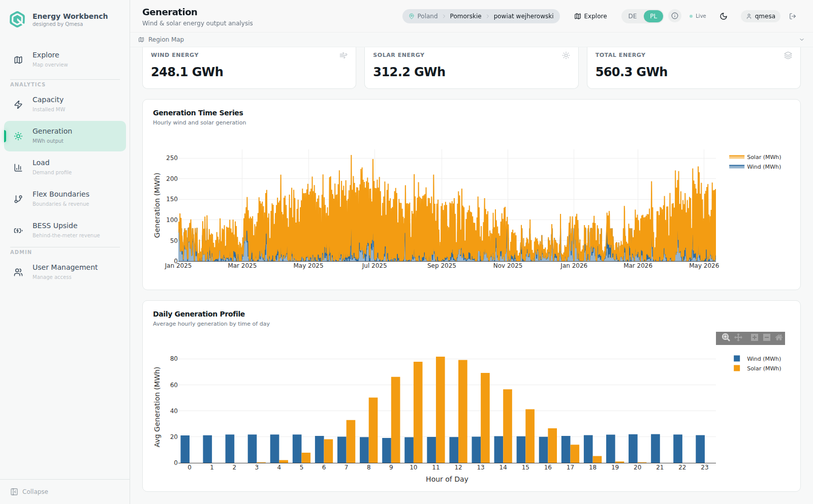Select the PL country toggle
Screen dimensions: 813x504
(x=653, y=16)
